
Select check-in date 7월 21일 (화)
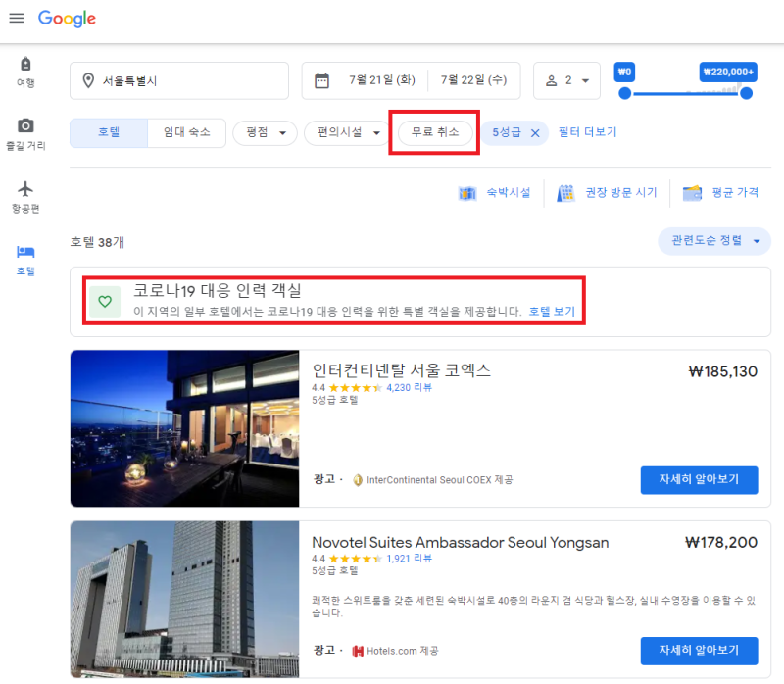tap(382, 80)
